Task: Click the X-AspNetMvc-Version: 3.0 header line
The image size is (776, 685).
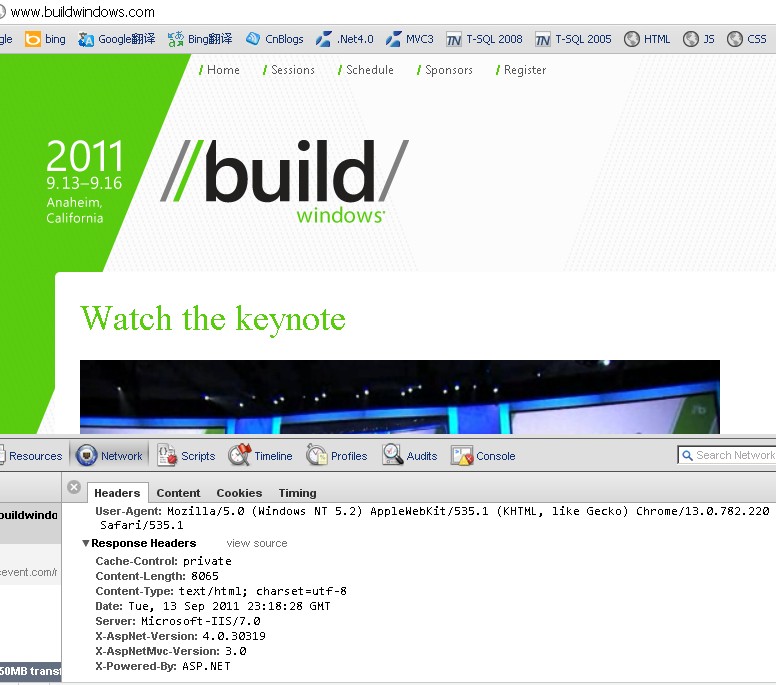Action: pyautogui.click(x=171, y=651)
